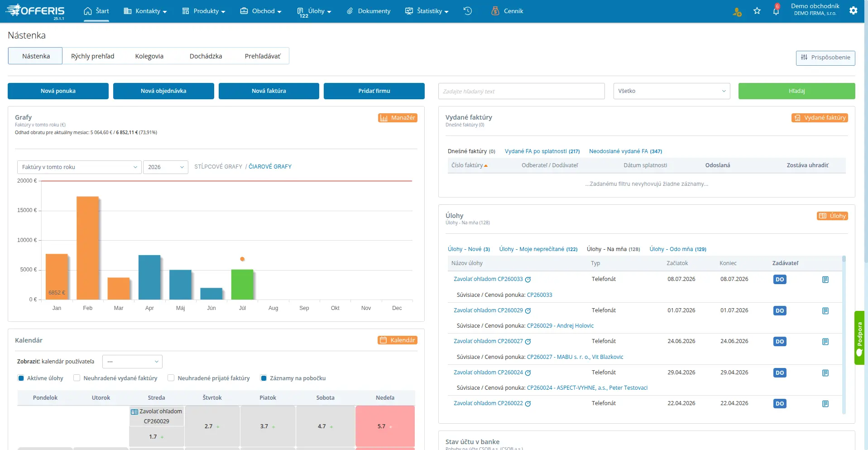Click the add user icon in header
Viewport: 868px width, 450px height.
pyautogui.click(x=737, y=12)
